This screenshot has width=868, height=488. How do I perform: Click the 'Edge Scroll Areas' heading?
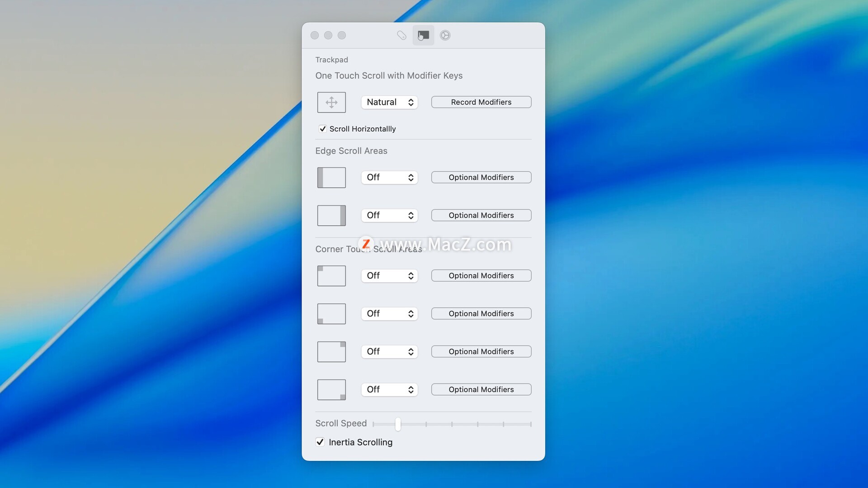point(351,151)
